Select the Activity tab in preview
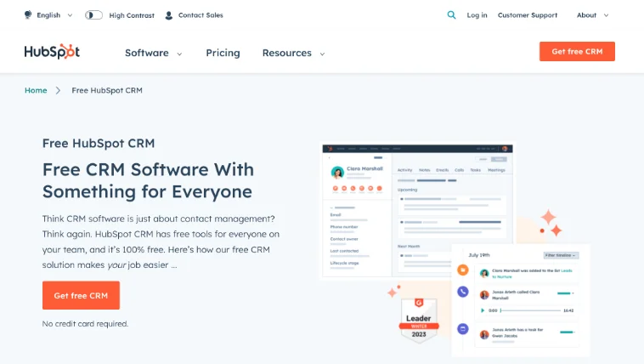 (x=404, y=170)
